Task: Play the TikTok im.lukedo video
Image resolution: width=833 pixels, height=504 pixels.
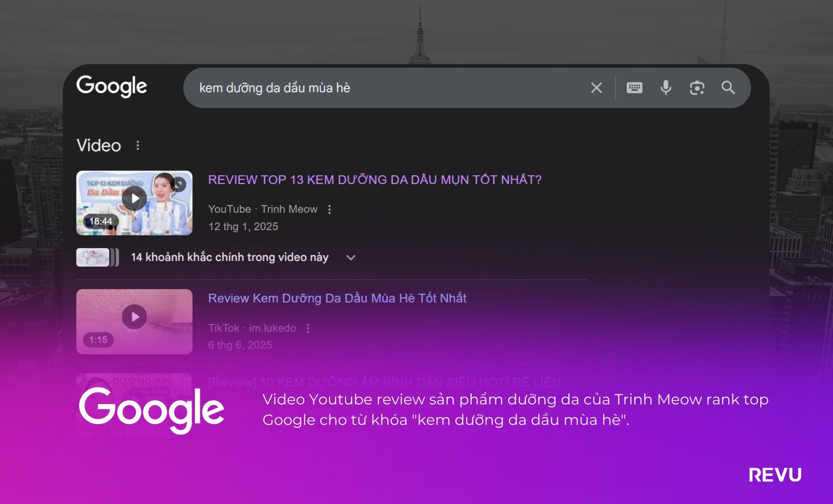Action: pyautogui.click(x=134, y=317)
